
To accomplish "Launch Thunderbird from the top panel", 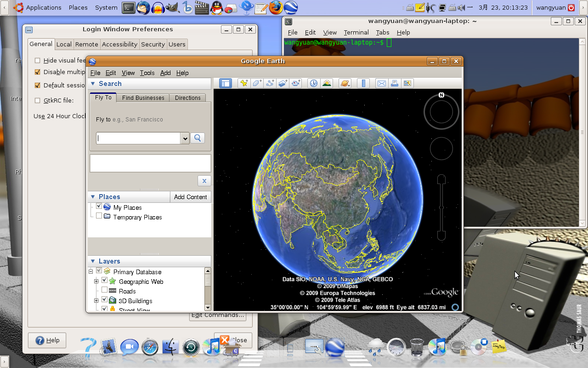I will [x=143, y=7].
